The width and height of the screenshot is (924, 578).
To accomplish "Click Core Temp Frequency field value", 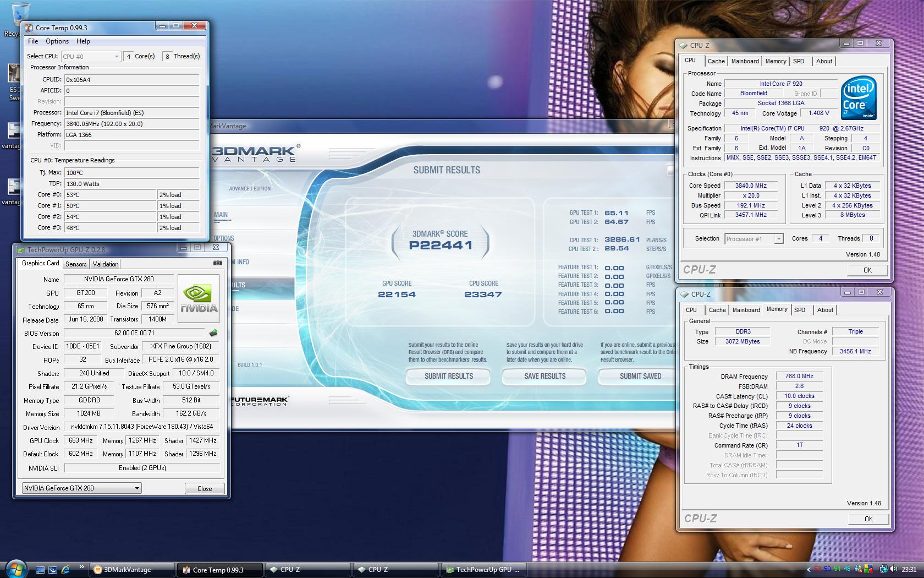I will point(131,123).
